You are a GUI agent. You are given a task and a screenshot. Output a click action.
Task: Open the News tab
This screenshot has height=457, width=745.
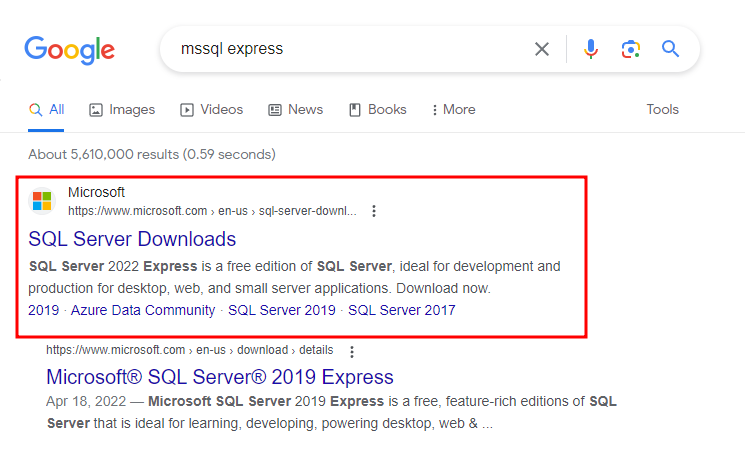coord(296,110)
